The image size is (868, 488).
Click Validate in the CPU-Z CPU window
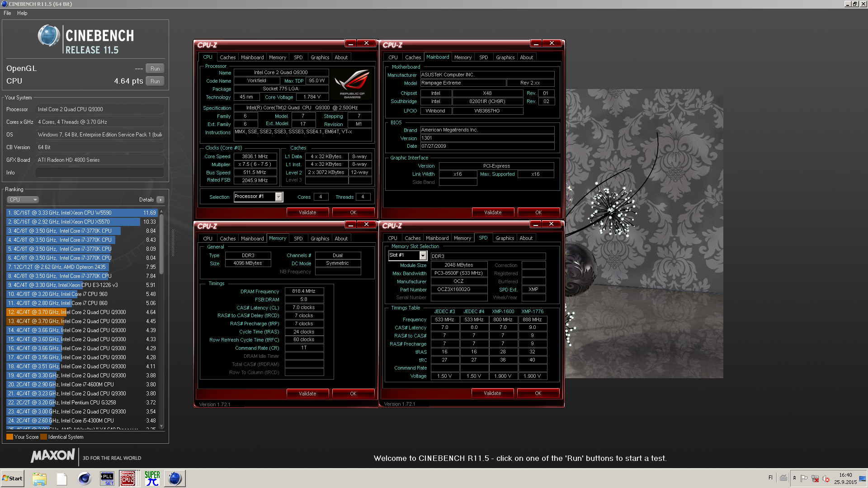(307, 212)
